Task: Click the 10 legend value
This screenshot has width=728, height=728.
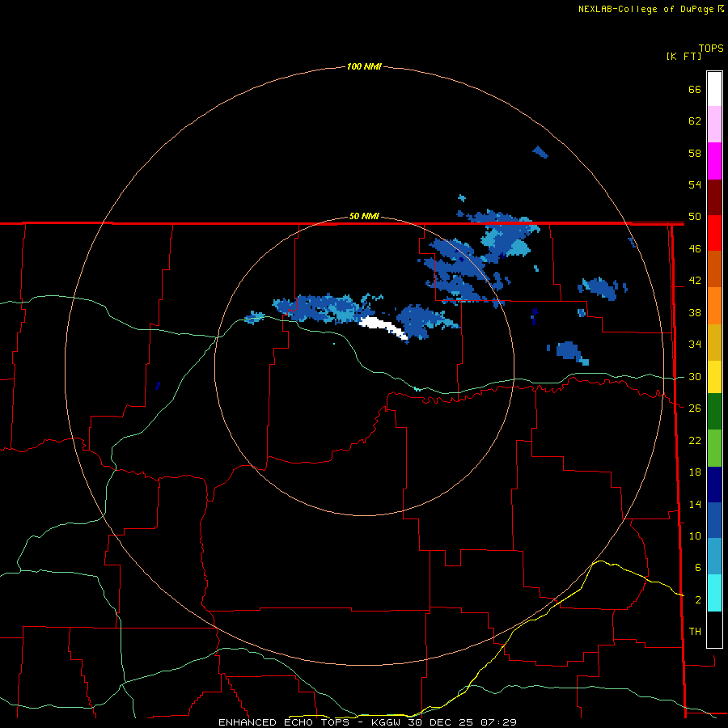Action: pos(695,535)
